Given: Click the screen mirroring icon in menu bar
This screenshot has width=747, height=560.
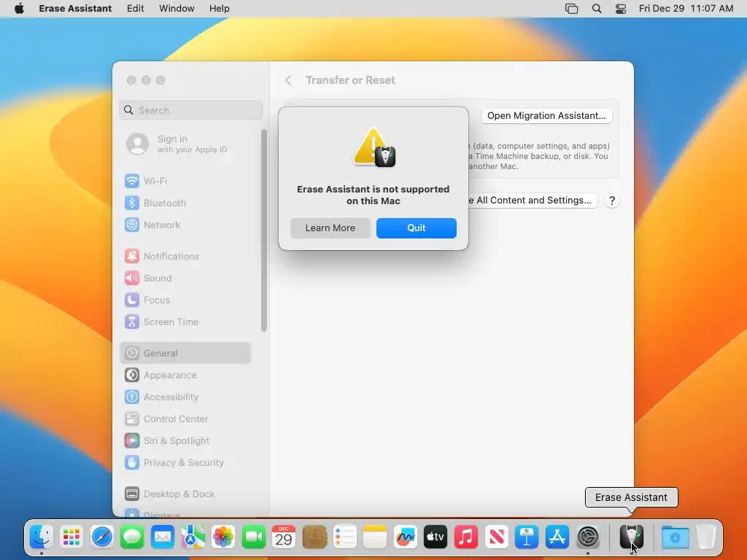Looking at the screenshot, I should [572, 9].
